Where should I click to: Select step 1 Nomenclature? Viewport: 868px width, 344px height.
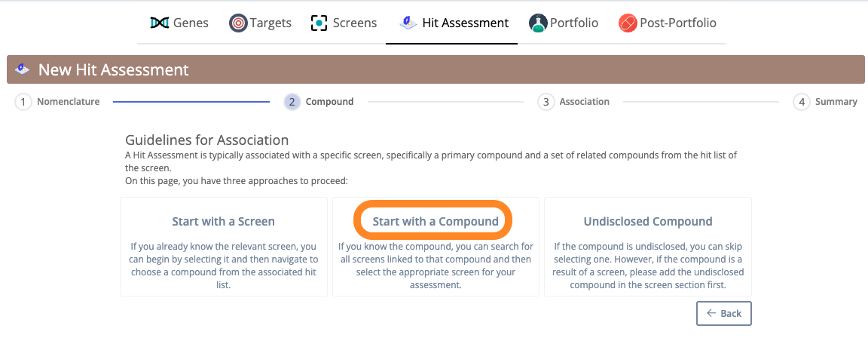(x=57, y=102)
